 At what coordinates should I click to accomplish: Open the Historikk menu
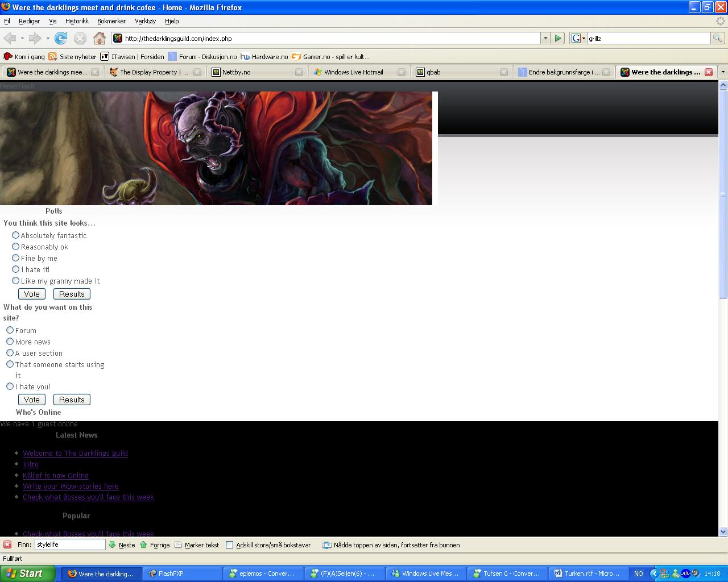[x=77, y=21]
